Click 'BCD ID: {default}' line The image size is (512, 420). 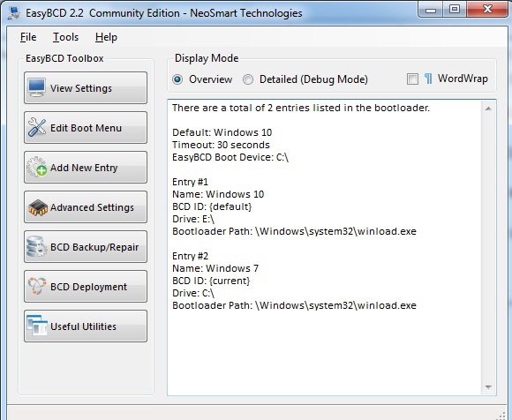212,206
